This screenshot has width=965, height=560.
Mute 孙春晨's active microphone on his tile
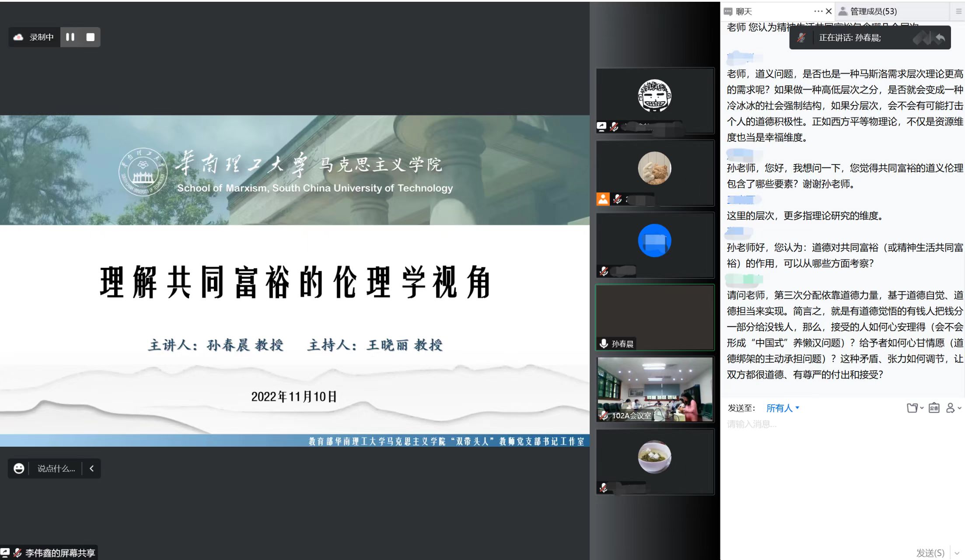[x=603, y=344]
